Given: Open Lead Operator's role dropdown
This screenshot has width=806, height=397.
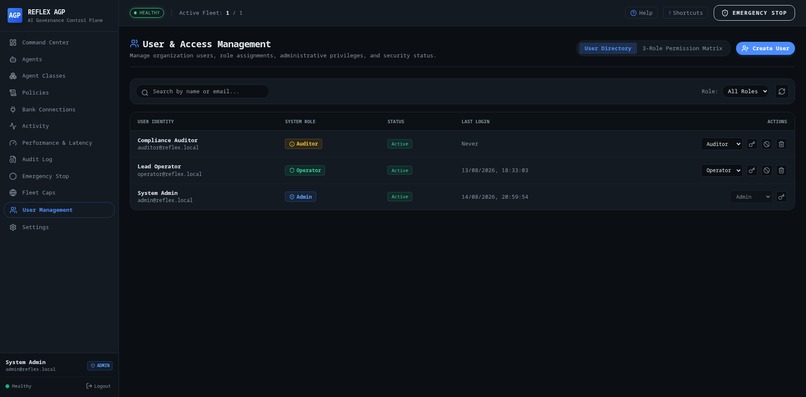Looking at the screenshot, I should pyautogui.click(x=722, y=170).
